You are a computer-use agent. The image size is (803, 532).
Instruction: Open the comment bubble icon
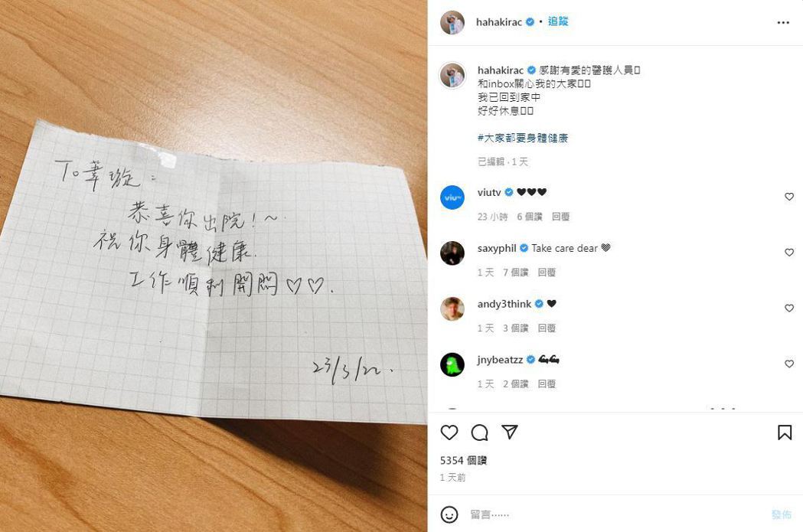click(x=479, y=432)
